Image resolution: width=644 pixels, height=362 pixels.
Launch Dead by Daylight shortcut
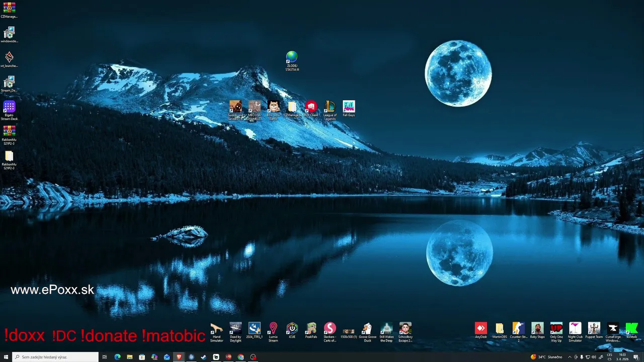[235, 332]
